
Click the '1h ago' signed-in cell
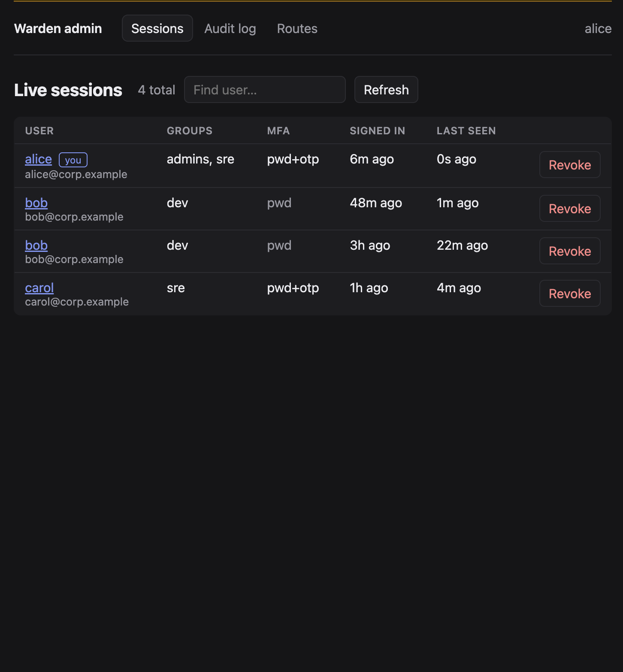pyautogui.click(x=369, y=288)
